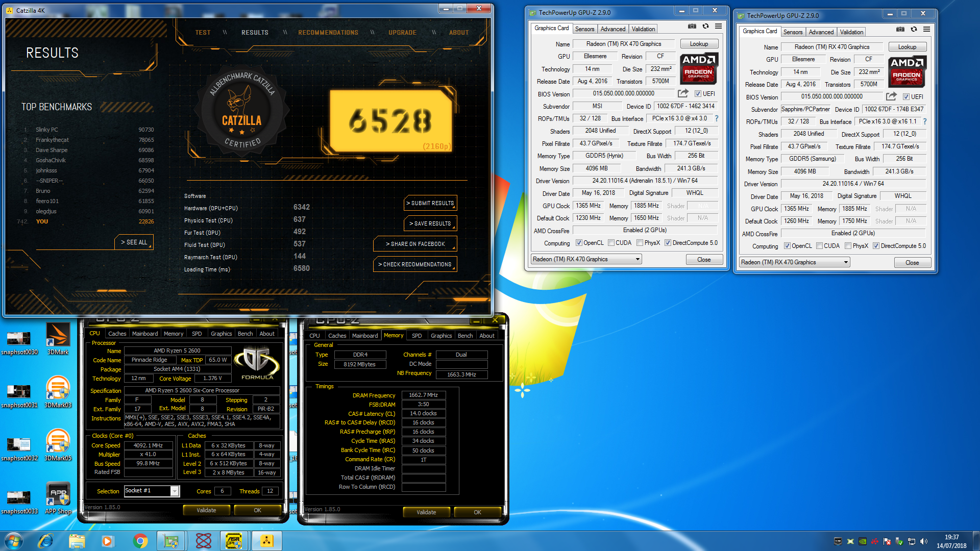Click Name field in MSI GPU-Z window
The width and height of the screenshot is (980, 551).
(624, 44)
